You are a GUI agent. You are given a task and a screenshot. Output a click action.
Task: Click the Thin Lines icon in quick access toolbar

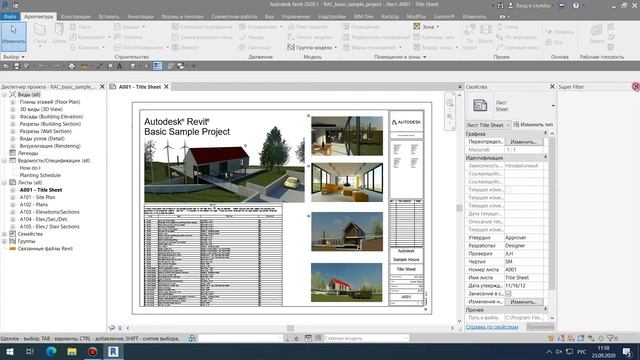158,66
